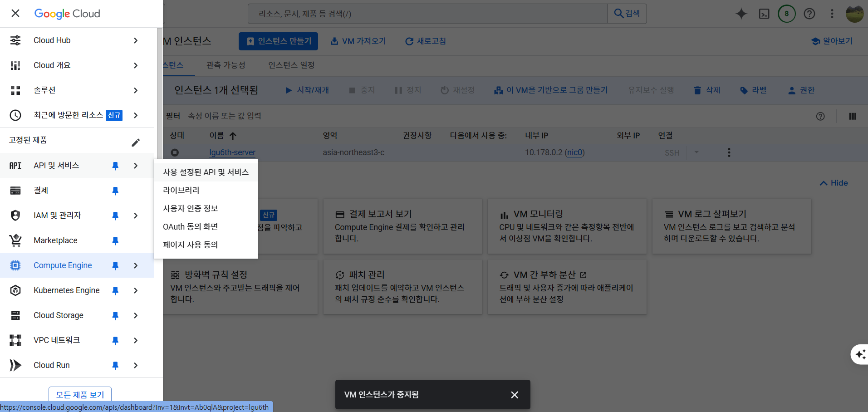
Task: Open the nic0 network interface link
Action: pyautogui.click(x=574, y=152)
